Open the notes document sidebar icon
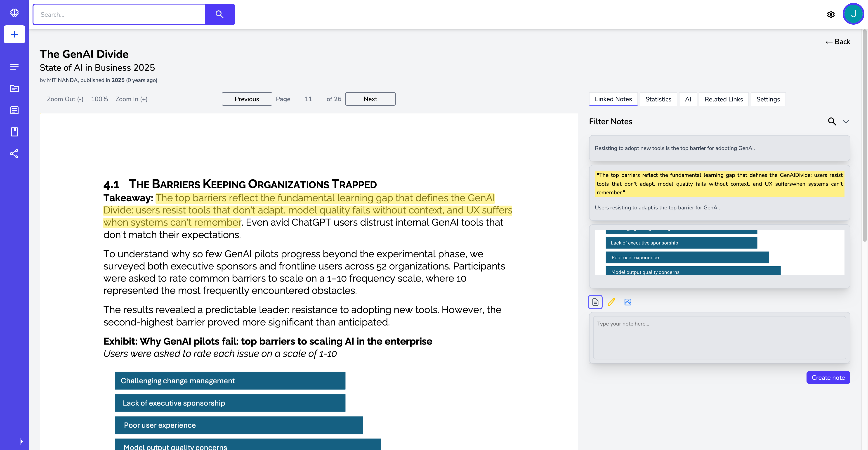The image size is (868, 450). pos(14,110)
